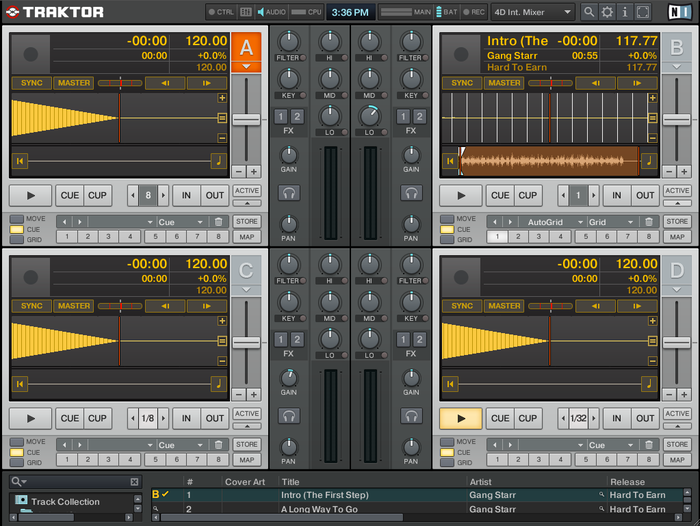Click the trash icon in Deck B cue panel
Image resolution: width=700 pixels, height=526 pixels.
tap(649, 222)
